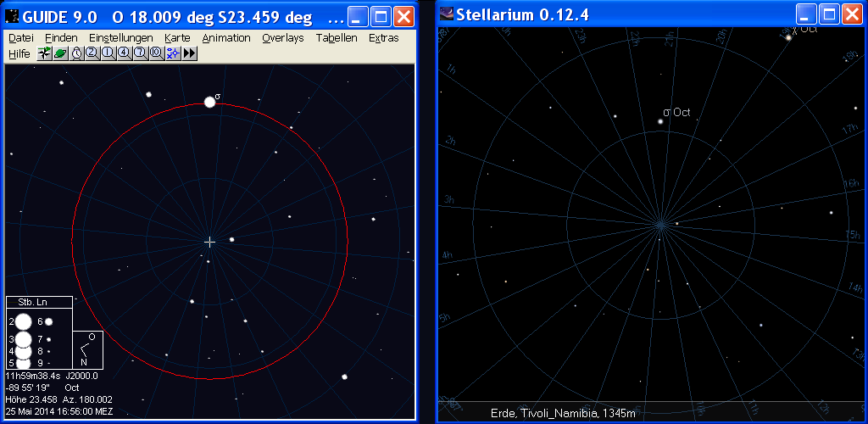Viewport: 868px width, 424px height.
Task: Click the Stb. Ln legend header
Action: [x=39, y=302]
